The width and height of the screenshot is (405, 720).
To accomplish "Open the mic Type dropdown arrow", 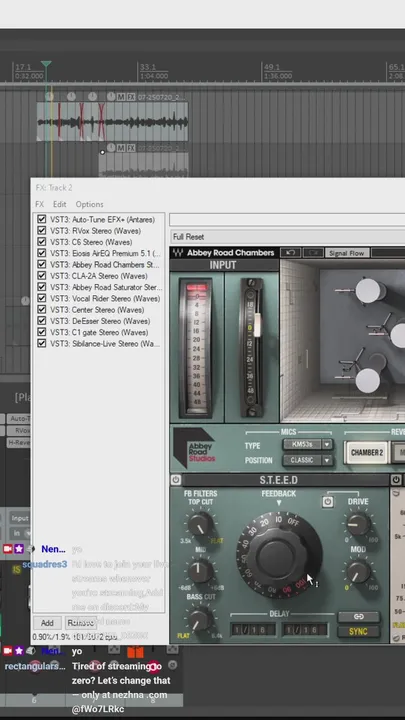I will [327, 444].
